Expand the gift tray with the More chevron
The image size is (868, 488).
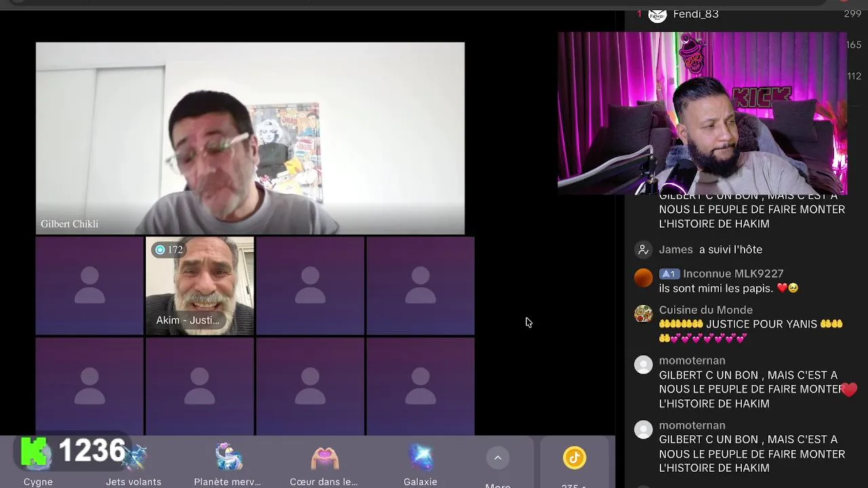tap(498, 458)
